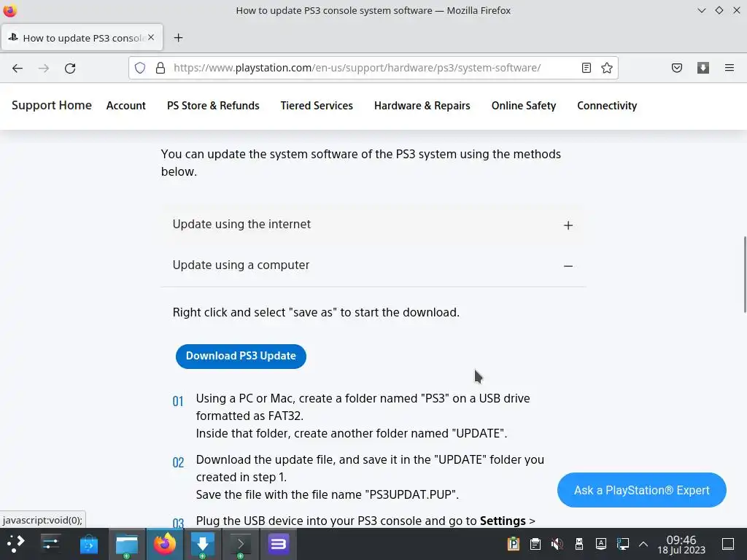This screenshot has width=747, height=560.
Task: Select the 'How to update PS3 console' tab
Action: 82,38
